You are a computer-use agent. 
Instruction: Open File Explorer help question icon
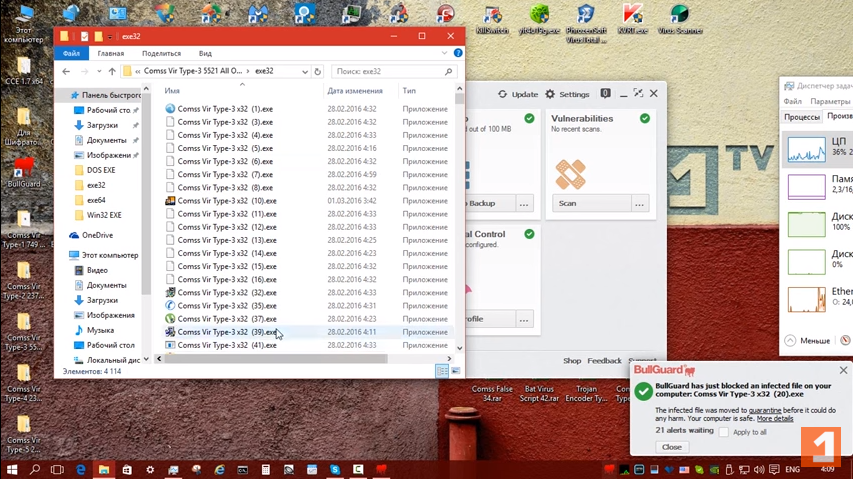click(x=458, y=53)
